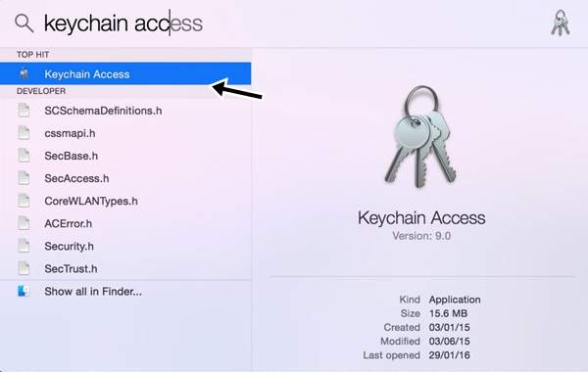Click the Keychain Access top hit icon
588x372 pixels.
click(24, 73)
